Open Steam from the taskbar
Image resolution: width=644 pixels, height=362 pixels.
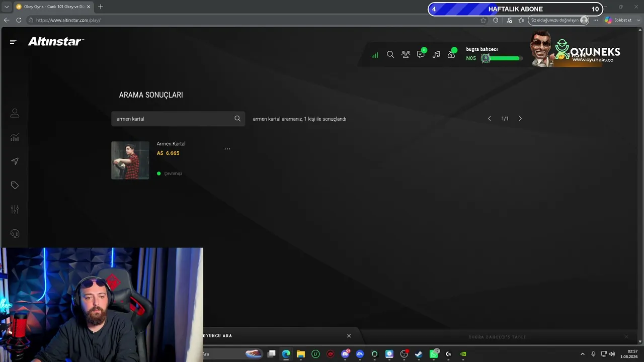[419, 354]
